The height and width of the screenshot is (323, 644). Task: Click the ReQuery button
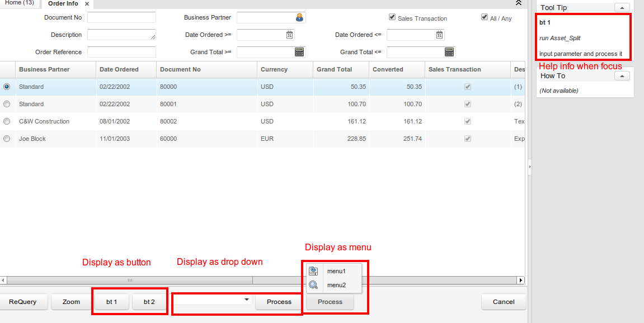pos(23,302)
